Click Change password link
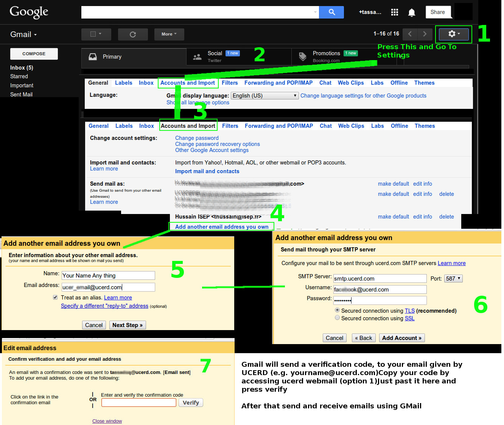504x425 pixels. point(197,138)
